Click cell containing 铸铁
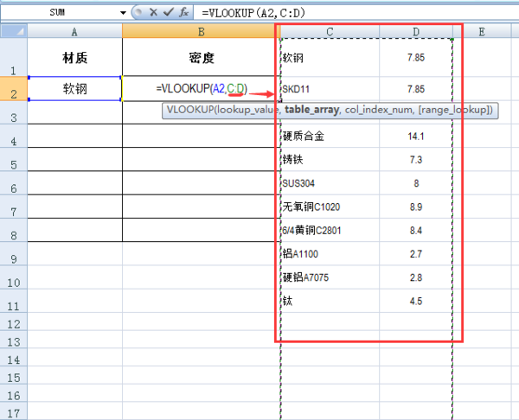The image size is (519, 420). pos(330,159)
